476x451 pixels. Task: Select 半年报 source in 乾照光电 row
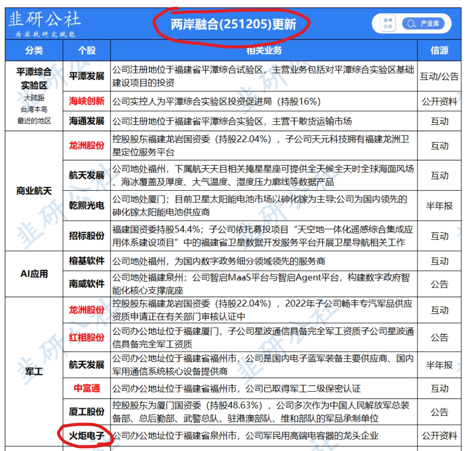coord(439,206)
